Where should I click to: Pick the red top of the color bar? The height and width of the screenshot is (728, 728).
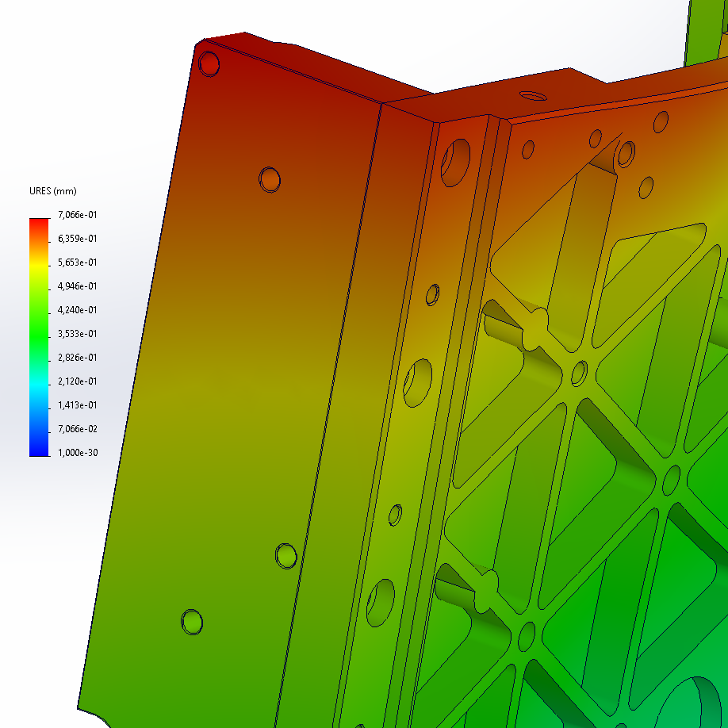40,224
